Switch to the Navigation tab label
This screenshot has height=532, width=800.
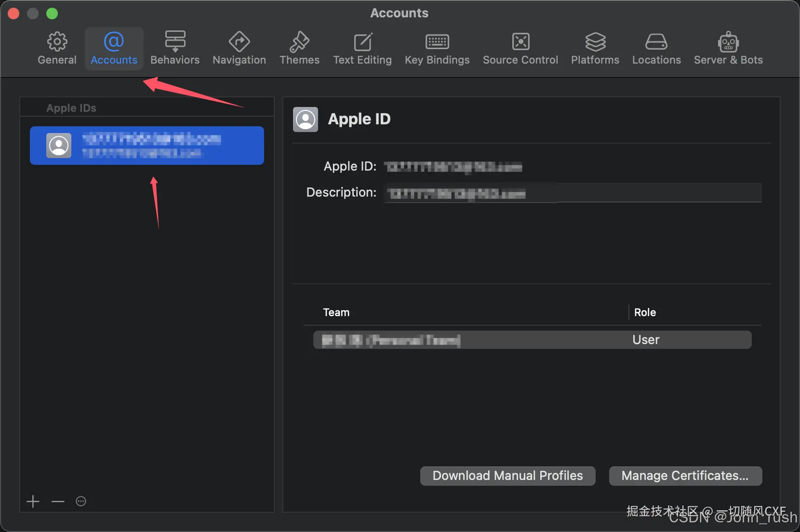coord(239,60)
